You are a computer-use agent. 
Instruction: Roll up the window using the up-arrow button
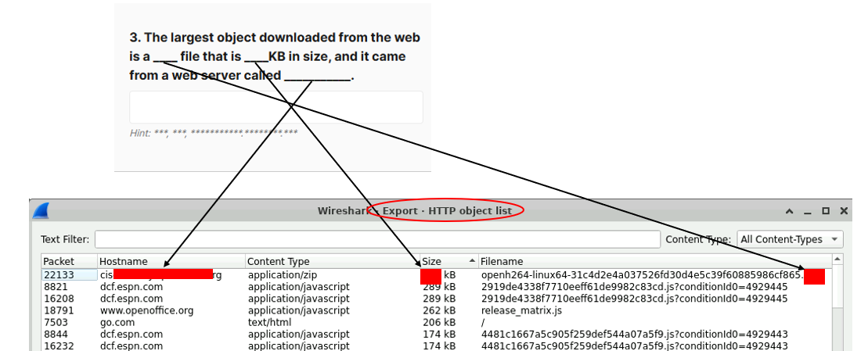point(791,211)
